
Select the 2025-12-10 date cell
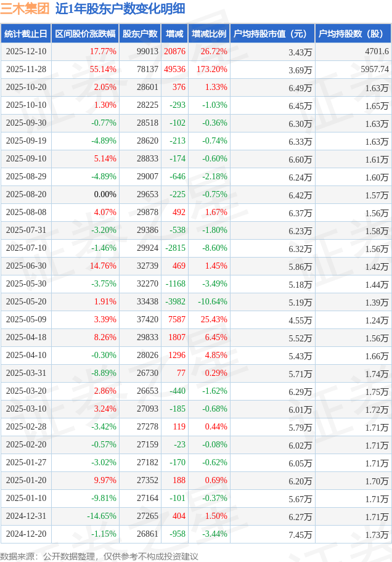click(26, 52)
